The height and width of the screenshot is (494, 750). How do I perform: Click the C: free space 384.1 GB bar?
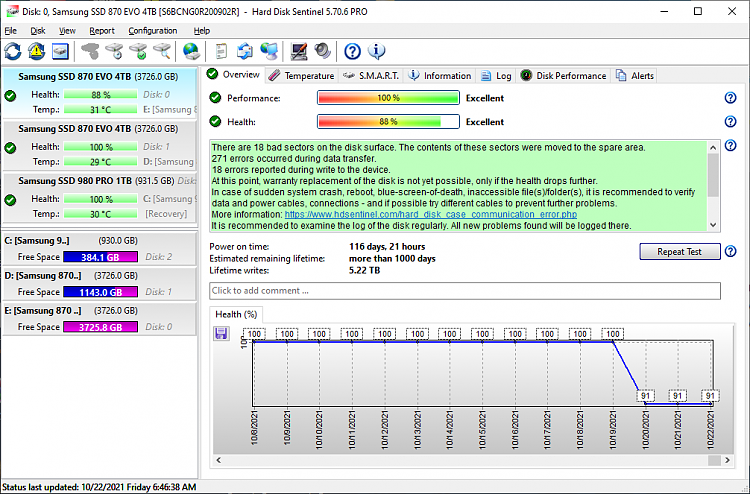tap(100, 257)
